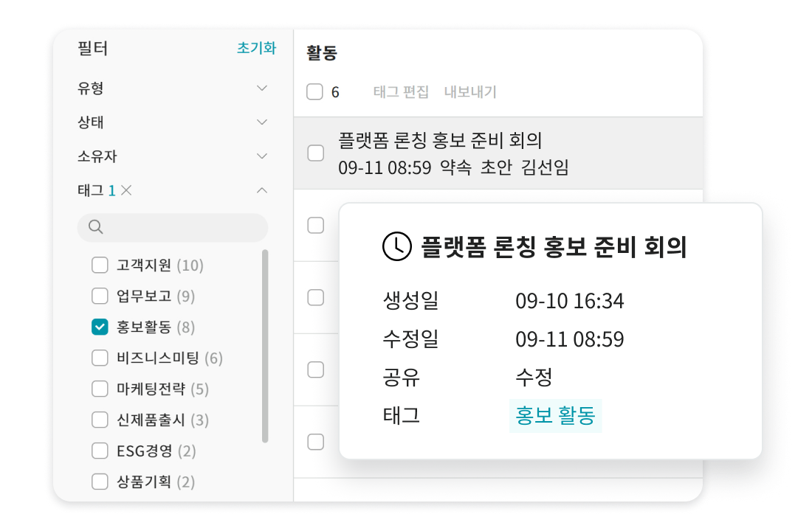Screen dimensions: 812x531
Task: Remove the 태그 1 filter via the X icon
Action: click(127, 190)
